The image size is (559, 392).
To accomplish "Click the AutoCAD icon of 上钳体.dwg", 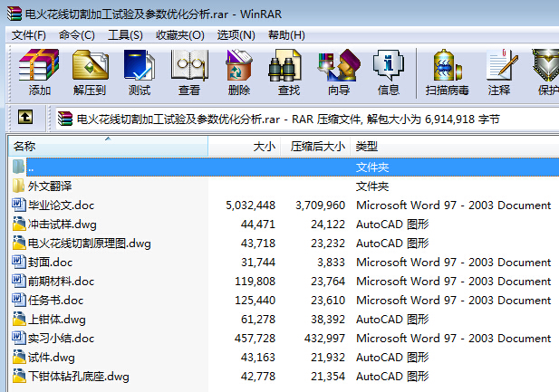I will 19,319.
